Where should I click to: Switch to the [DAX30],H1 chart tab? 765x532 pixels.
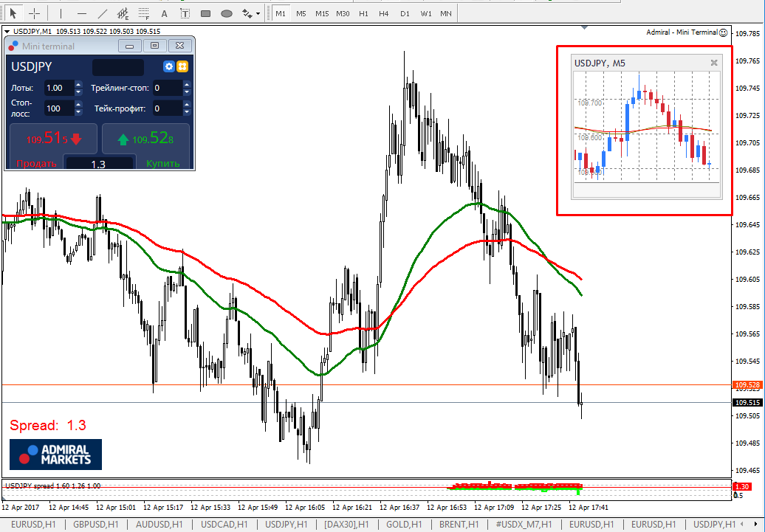pyautogui.click(x=346, y=524)
